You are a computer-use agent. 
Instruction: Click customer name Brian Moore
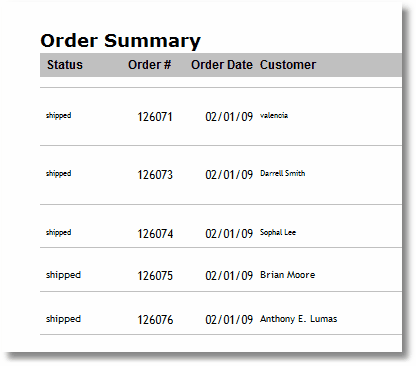[x=288, y=275]
